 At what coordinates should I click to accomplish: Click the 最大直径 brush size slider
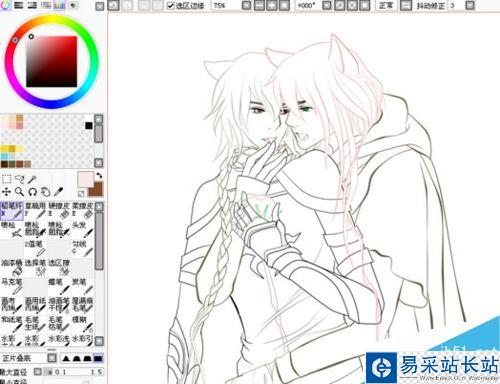(73, 371)
